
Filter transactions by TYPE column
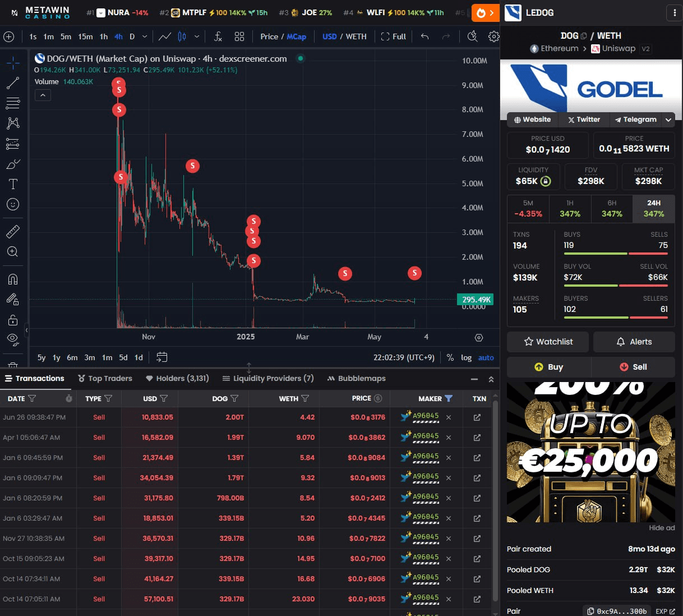click(x=108, y=399)
